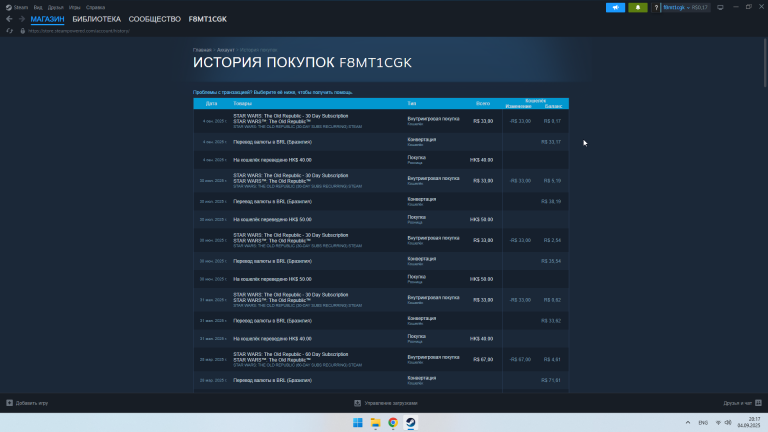Viewport: 768px width, 432px height.
Task: Open the F8MT1CGK profile tab
Action: click(x=208, y=19)
